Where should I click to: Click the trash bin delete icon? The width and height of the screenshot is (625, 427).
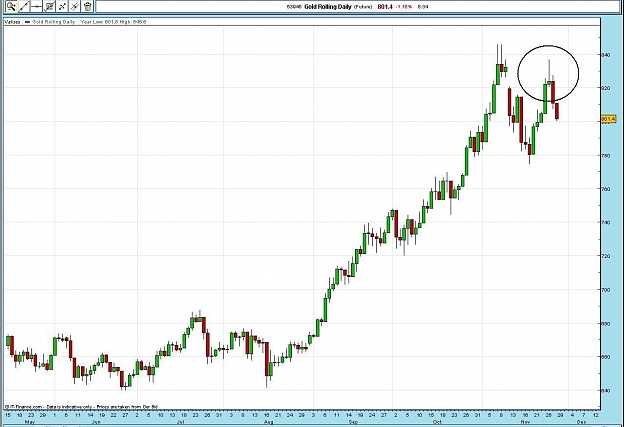(x=88, y=6)
